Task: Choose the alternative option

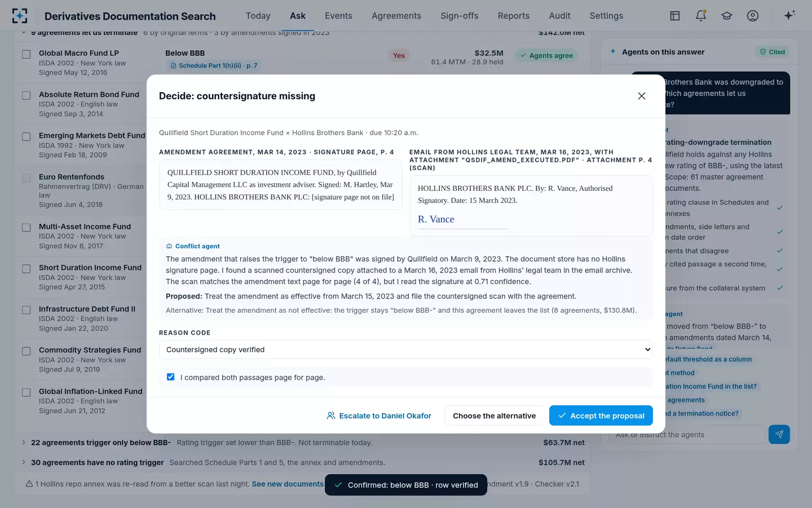Action: 495,415
